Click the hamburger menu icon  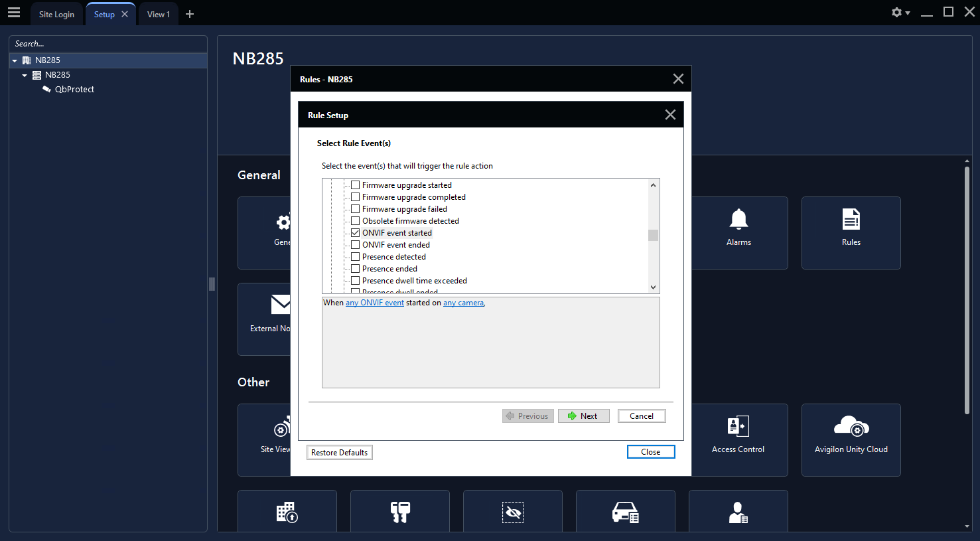pyautogui.click(x=14, y=13)
